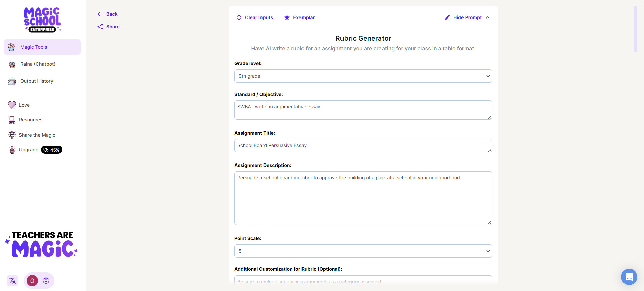Open the Love page
Screen dimensions: 644x291
pyautogui.click(x=24, y=105)
